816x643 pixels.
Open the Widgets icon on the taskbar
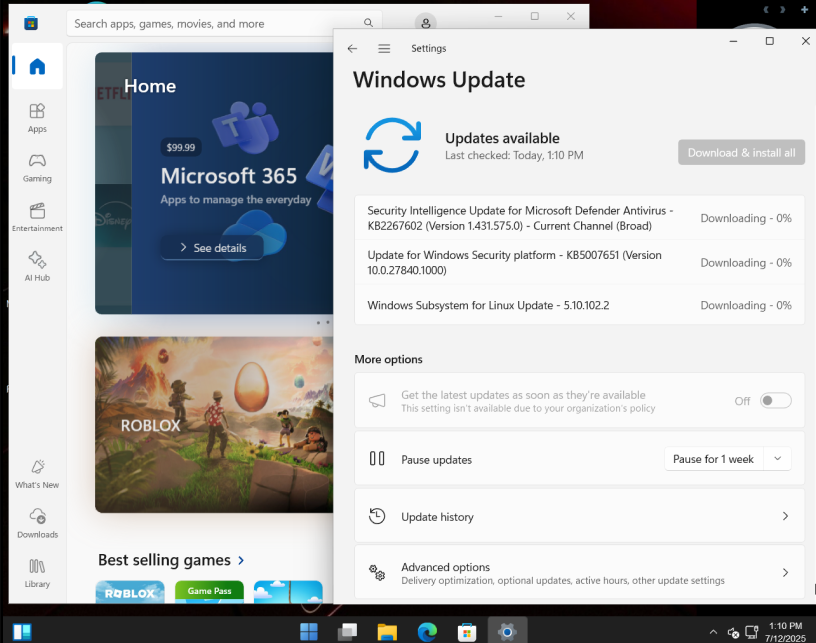pos(22,632)
